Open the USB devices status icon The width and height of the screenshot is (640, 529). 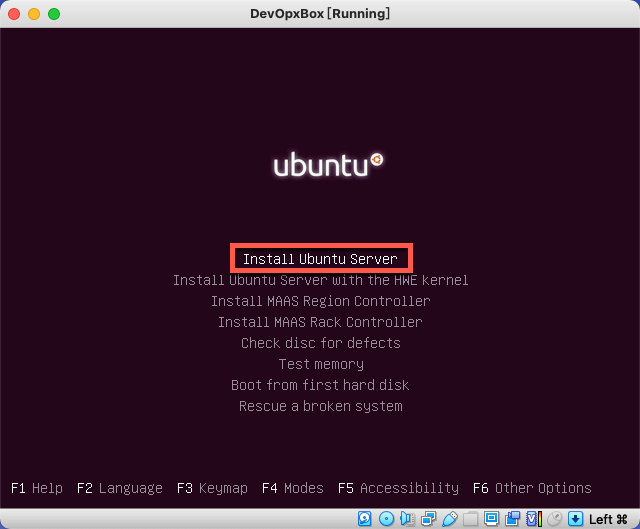(x=449, y=519)
